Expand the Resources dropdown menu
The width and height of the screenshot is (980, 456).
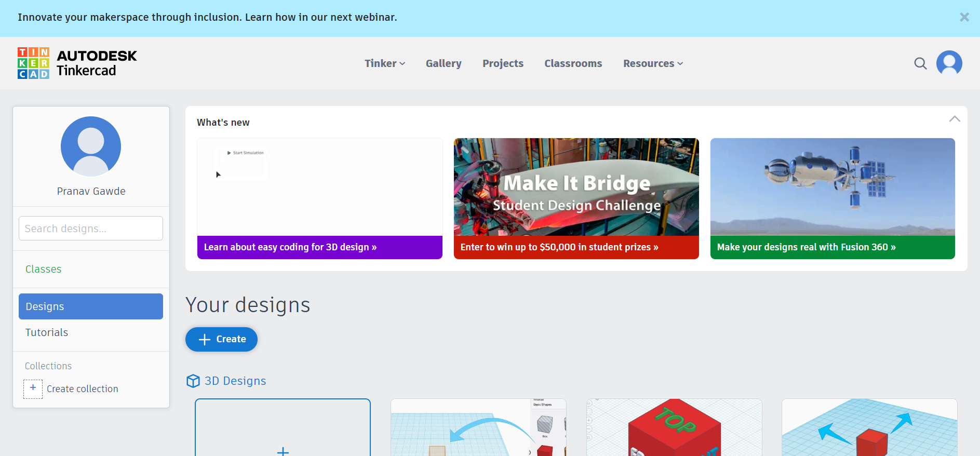pyautogui.click(x=653, y=63)
